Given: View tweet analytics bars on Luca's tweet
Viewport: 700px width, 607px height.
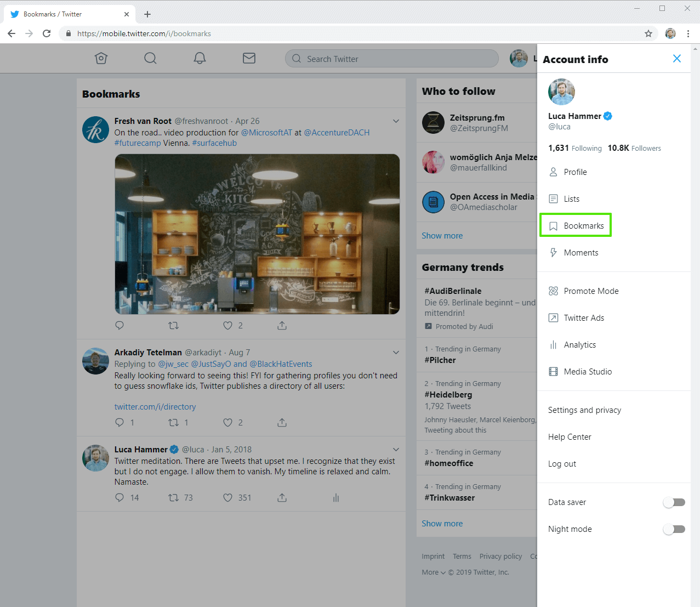Looking at the screenshot, I should [x=336, y=498].
